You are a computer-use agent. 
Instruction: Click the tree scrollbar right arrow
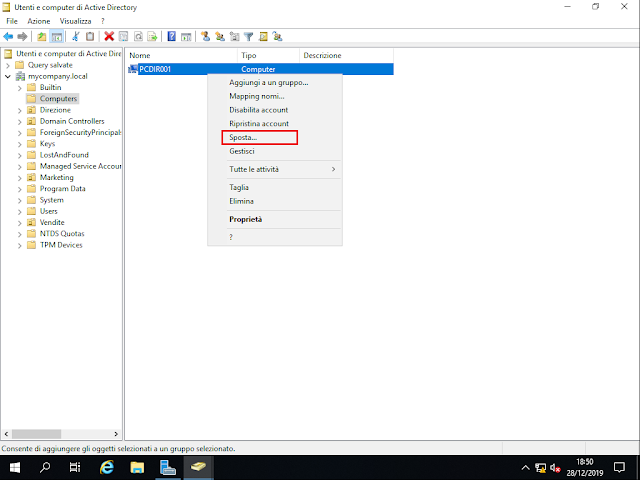click(116, 434)
